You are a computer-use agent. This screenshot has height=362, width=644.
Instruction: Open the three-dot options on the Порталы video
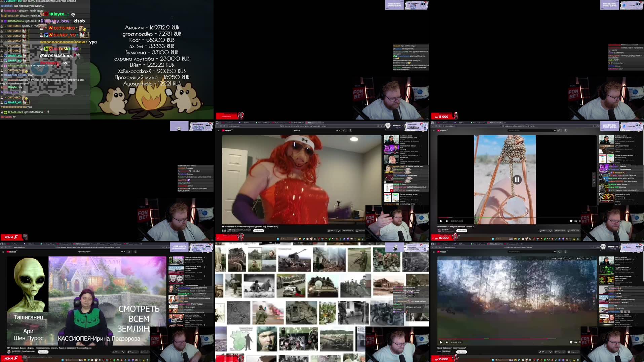click(635, 156)
